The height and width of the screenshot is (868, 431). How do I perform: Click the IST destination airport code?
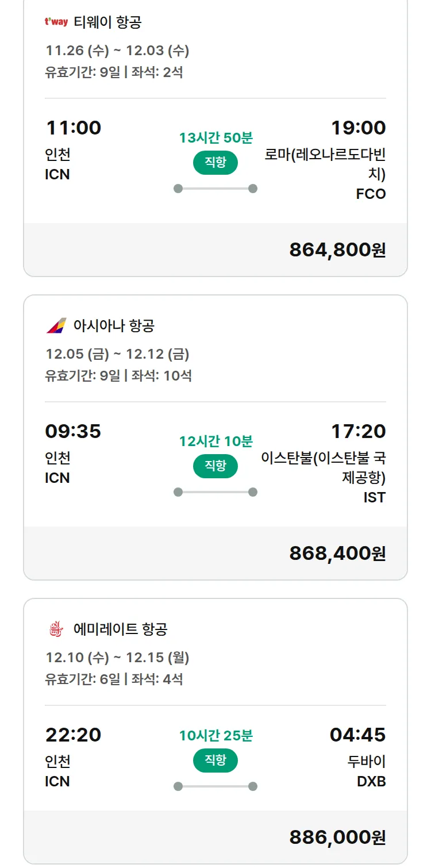tap(374, 497)
